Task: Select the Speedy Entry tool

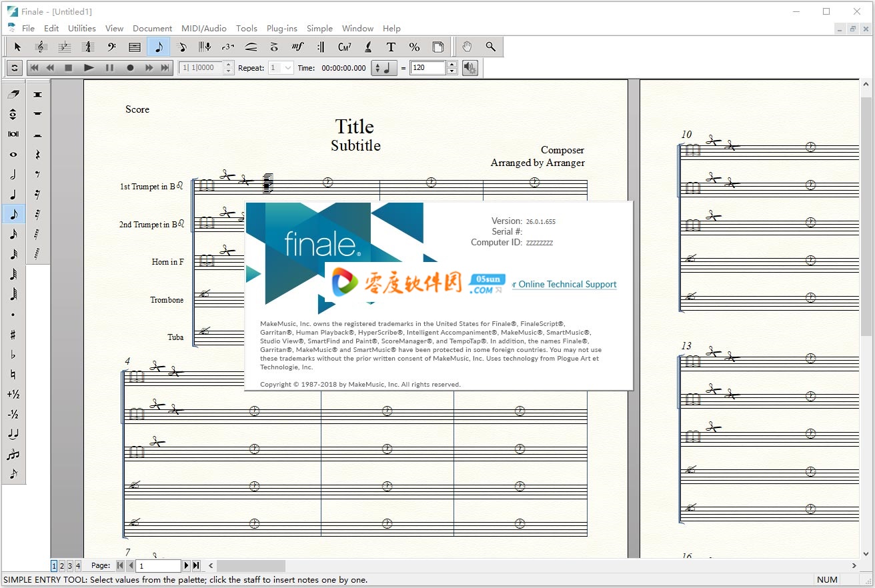Action: (x=181, y=47)
